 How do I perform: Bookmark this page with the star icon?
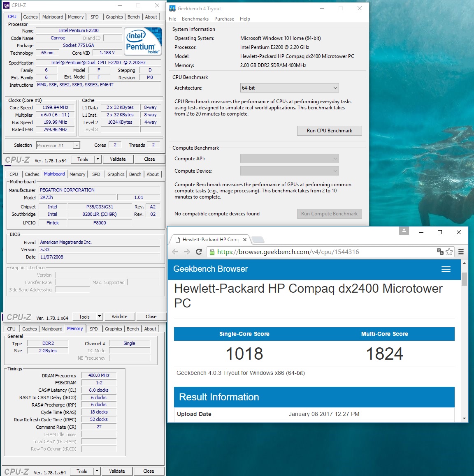click(449, 252)
